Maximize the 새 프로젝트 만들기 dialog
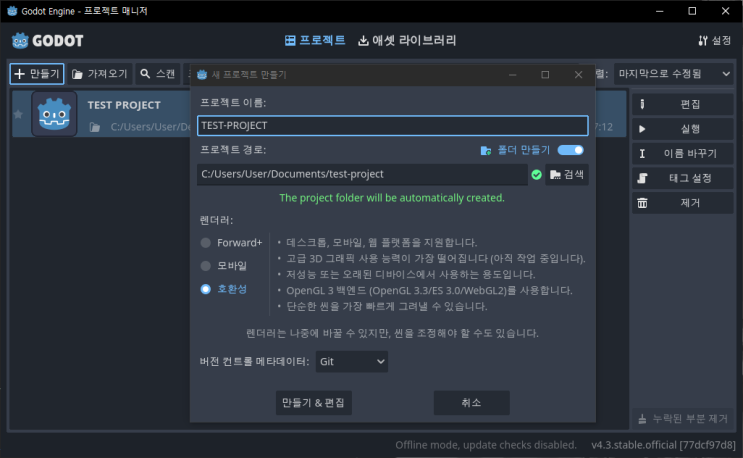The image size is (743, 458). point(545,74)
